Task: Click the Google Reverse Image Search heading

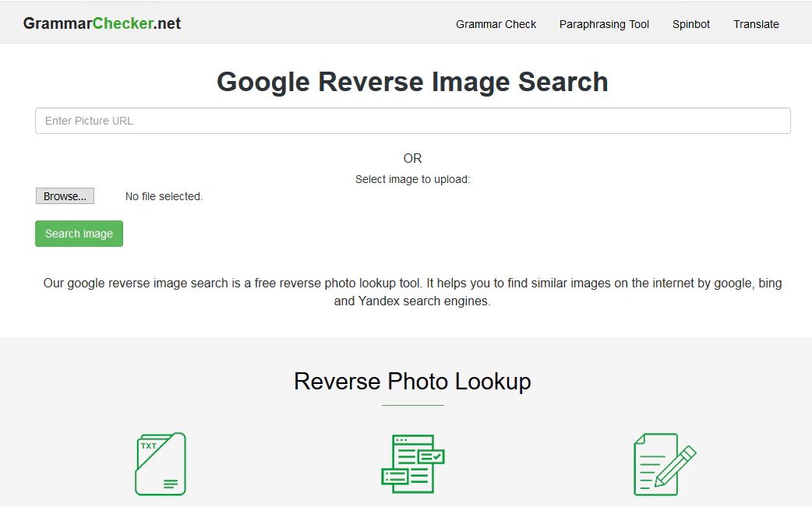Action: point(412,82)
